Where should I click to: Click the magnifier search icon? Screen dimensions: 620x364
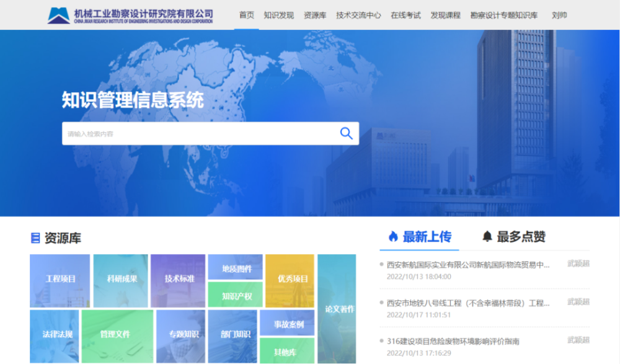pyautogui.click(x=346, y=133)
